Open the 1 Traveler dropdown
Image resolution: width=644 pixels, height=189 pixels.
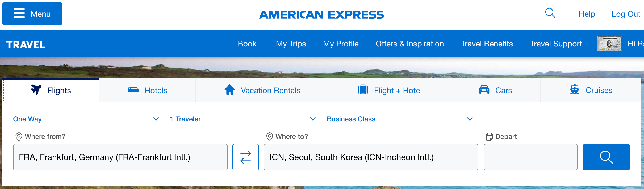242,119
